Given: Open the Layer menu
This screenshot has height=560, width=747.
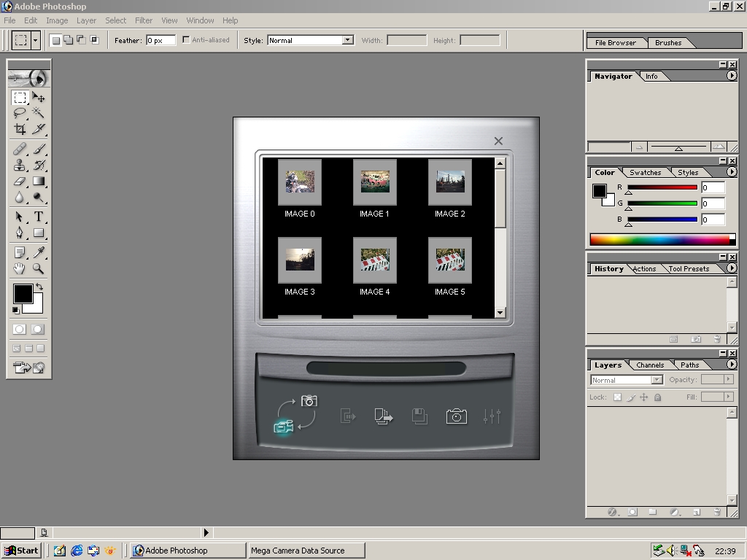Looking at the screenshot, I should 86,20.
